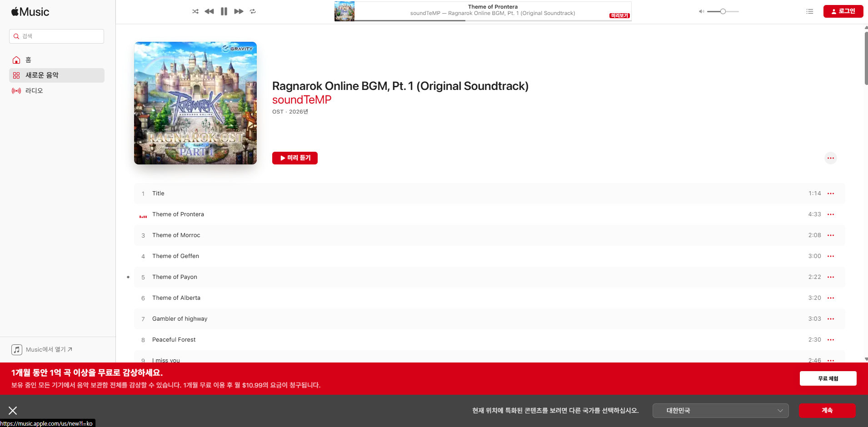
Task: Toggle repeat playback mode
Action: pyautogui.click(x=253, y=11)
